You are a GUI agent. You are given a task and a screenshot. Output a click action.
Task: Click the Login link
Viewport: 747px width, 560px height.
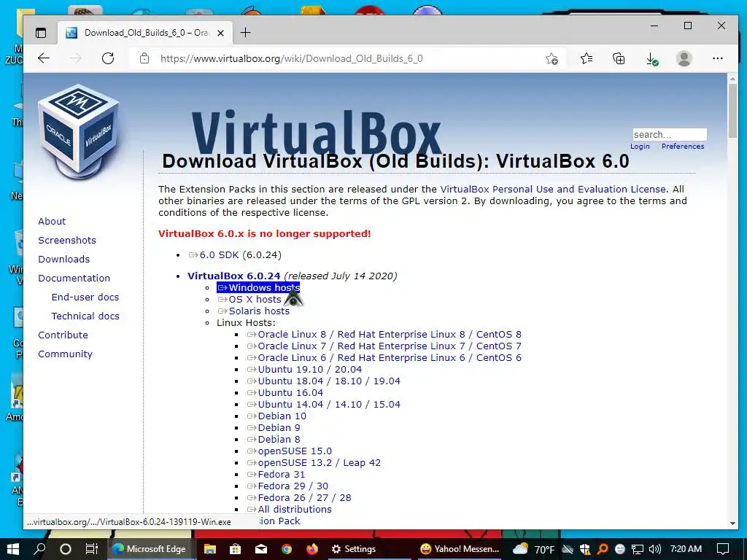pyautogui.click(x=640, y=146)
